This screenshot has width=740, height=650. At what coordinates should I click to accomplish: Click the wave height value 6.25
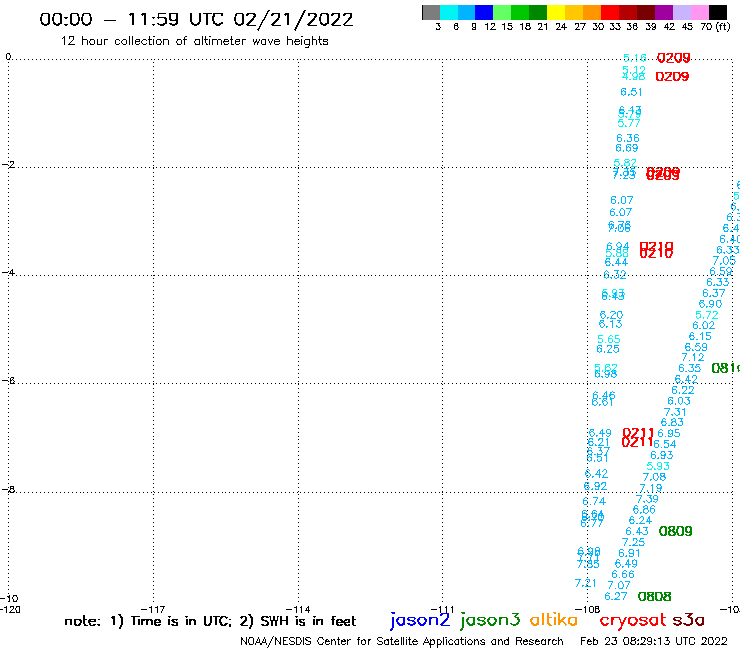click(x=608, y=349)
